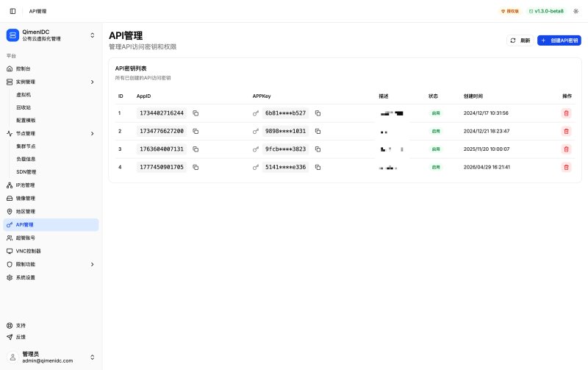Click the 启用 status badge in row 1

tap(436, 113)
